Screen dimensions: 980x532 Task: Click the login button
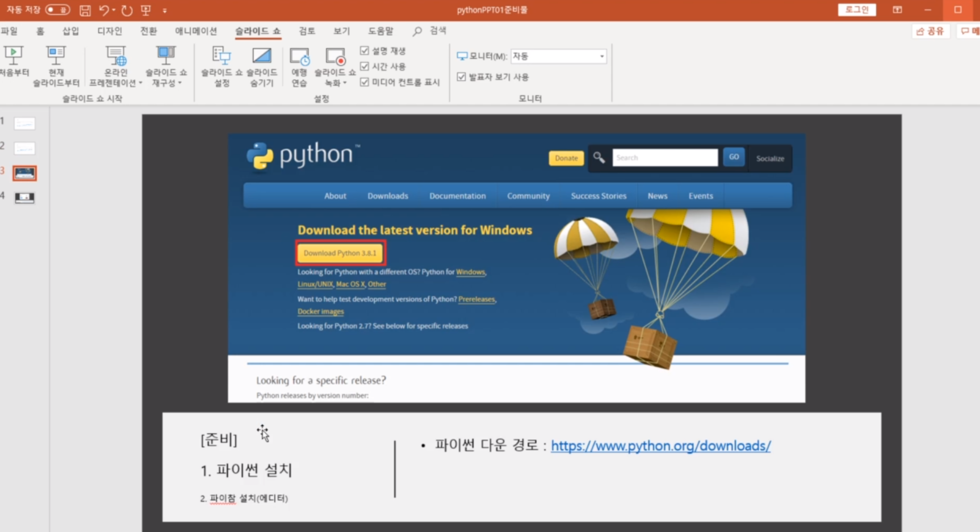tap(857, 10)
